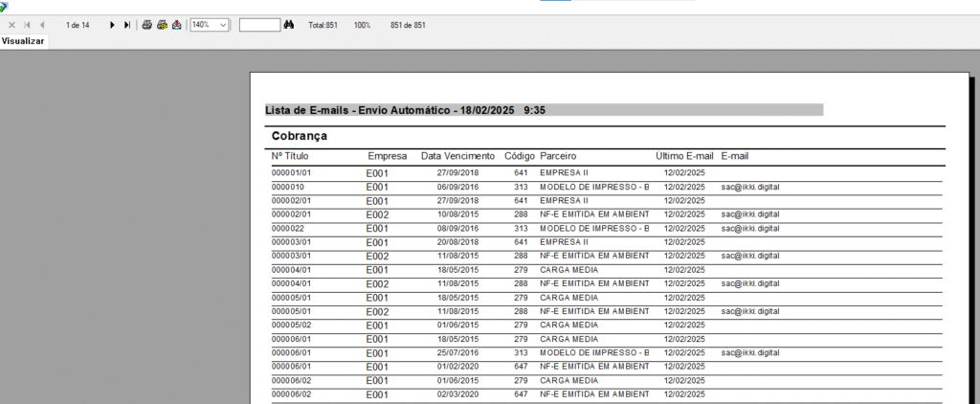Click the X cancel icon in toolbar

coord(11,25)
